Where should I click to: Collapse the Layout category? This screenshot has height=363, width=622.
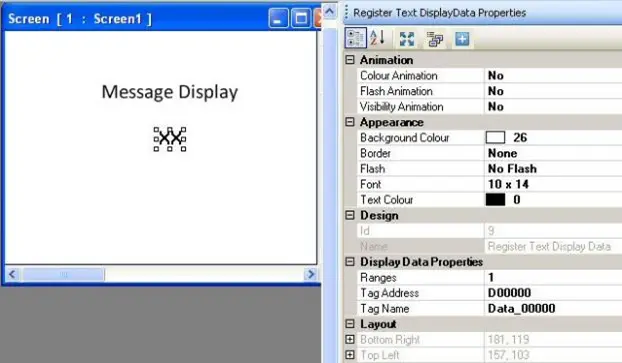click(350, 324)
